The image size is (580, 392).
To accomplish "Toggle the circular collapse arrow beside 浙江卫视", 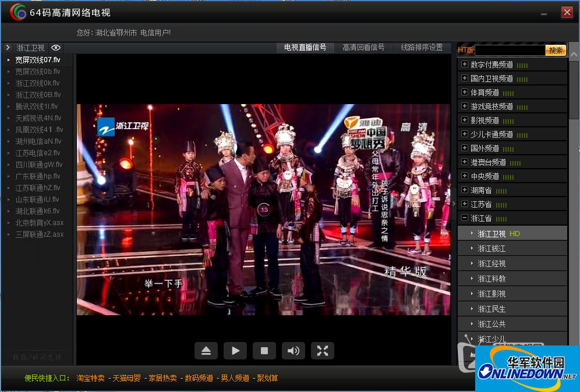I will 8,48.
